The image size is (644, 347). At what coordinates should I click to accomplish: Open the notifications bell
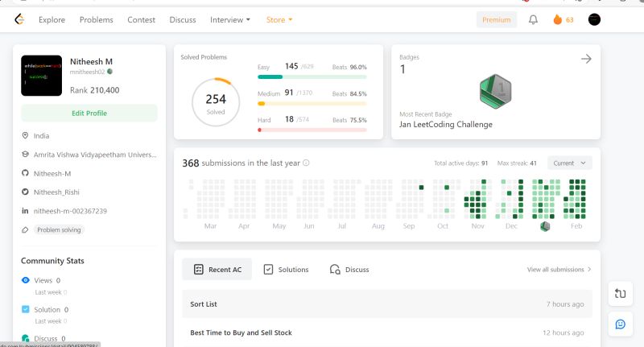[533, 19]
